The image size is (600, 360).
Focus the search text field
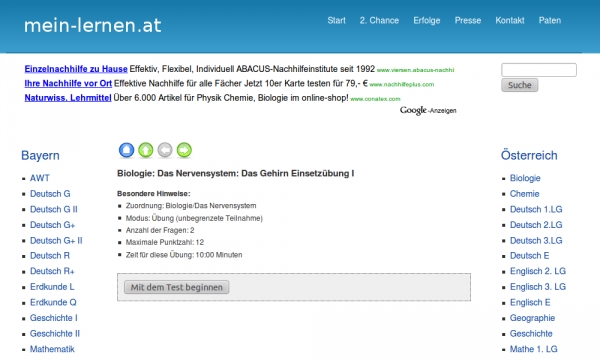coord(539,70)
